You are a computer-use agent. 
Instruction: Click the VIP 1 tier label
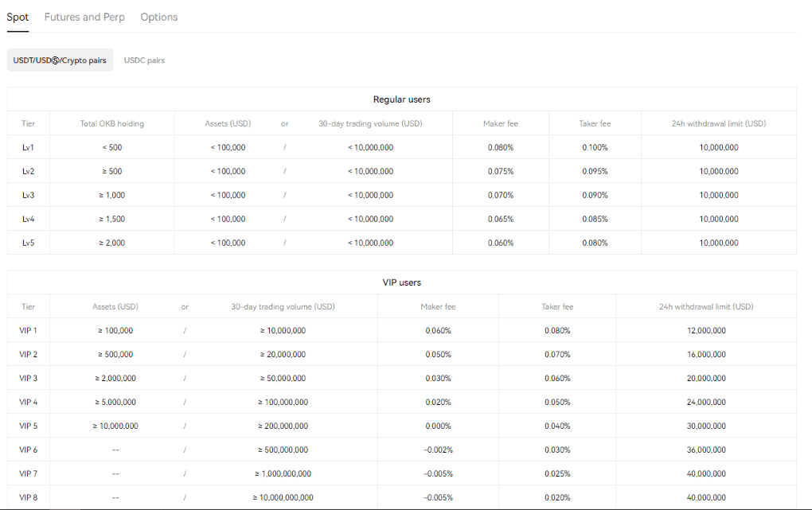coord(28,330)
